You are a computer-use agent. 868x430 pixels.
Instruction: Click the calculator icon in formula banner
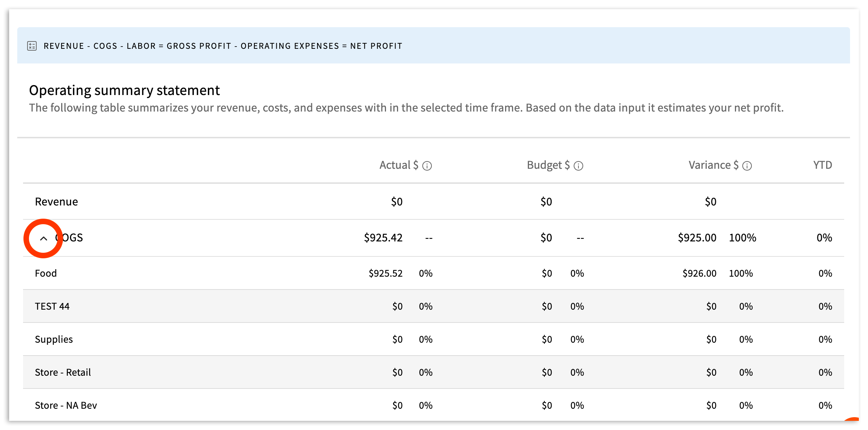pos(32,46)
